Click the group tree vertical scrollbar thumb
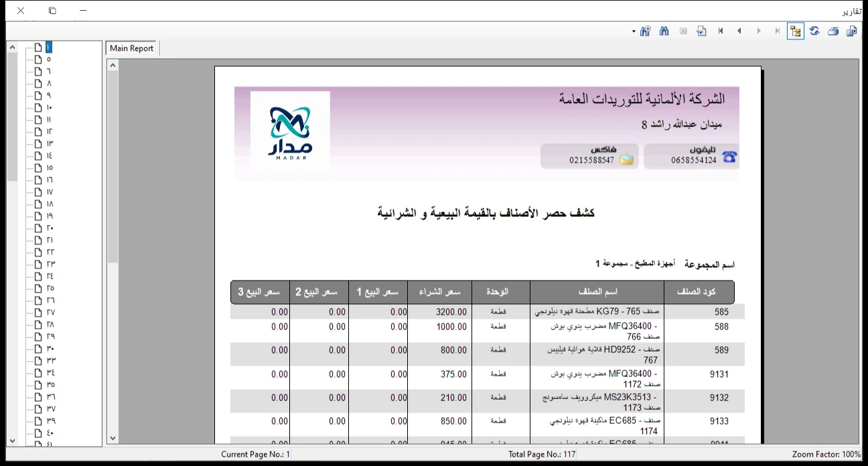The height and width of the screenshot is (466, 868). [11, 116]
